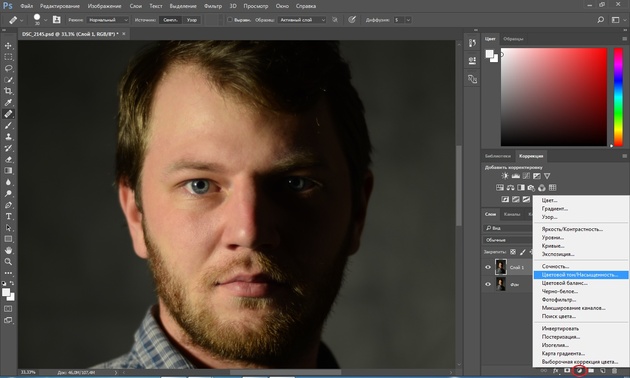Screen dimensions: 630x378
Task: Hide the Слой 1 layer
Action: click(x=488, y=267)
